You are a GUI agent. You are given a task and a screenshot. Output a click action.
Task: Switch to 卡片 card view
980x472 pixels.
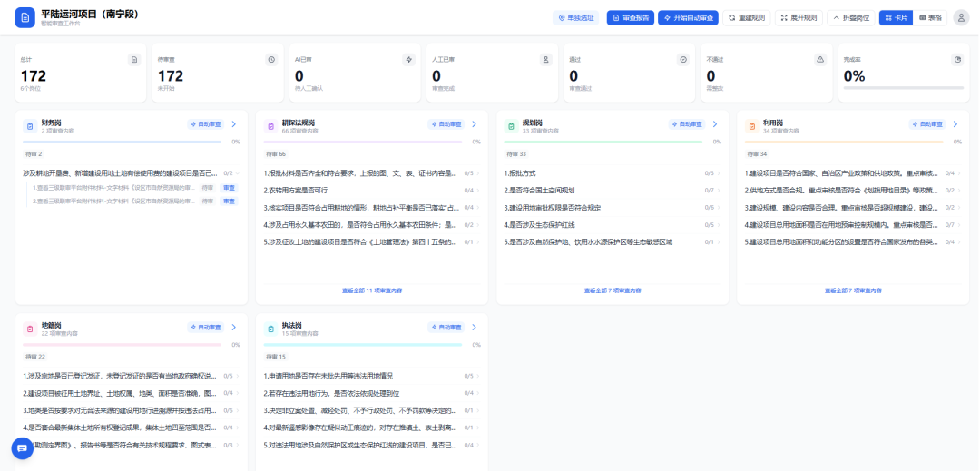pyautogui.click(x=896, y=17)
